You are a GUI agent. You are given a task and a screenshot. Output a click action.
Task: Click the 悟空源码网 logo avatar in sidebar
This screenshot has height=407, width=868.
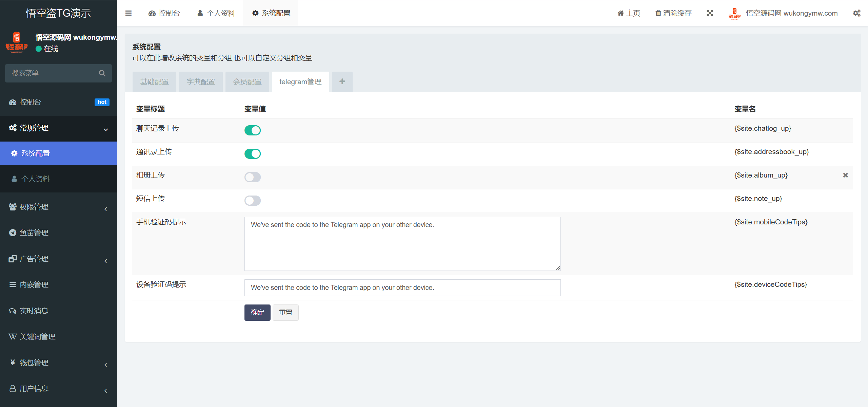[x=17, y=42]
